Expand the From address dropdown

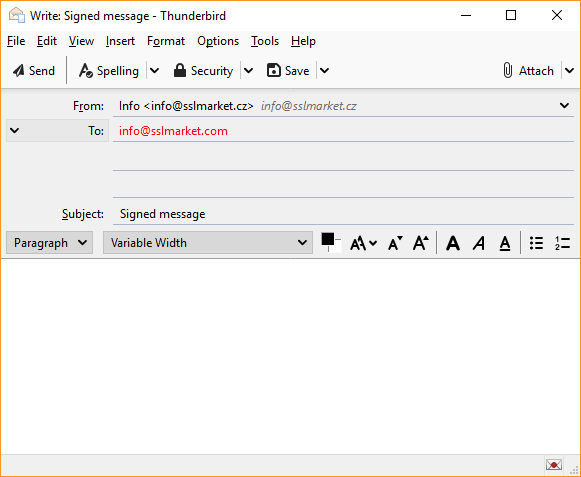[564, 106]
